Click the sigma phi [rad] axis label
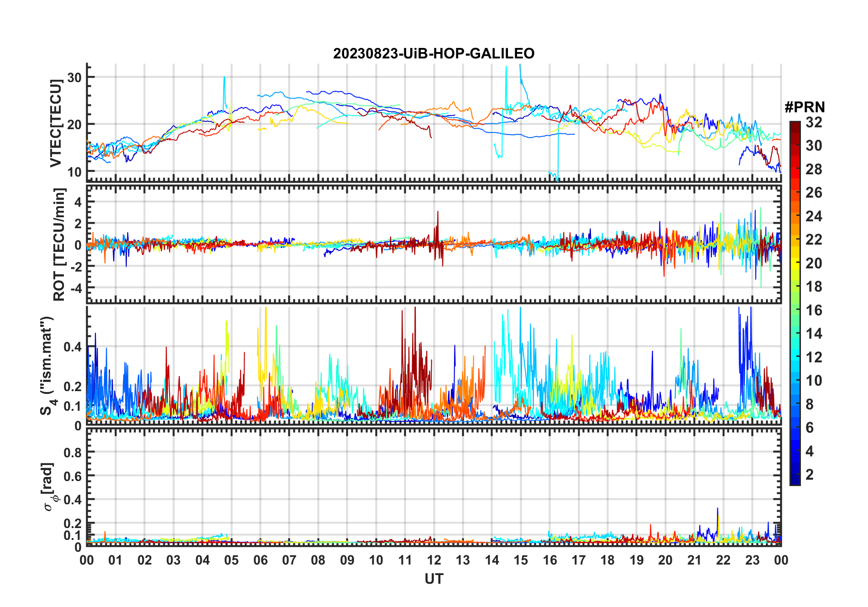The width and height of the screenshot is (868, 607). pyautogui.click(x=49, y=487)
